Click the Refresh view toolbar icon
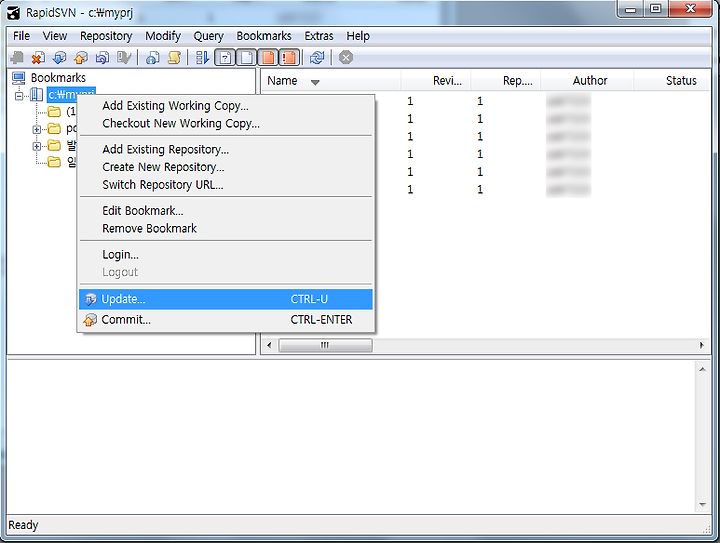The width and height of the screenshot is (720, 543). tap(317, 58)
